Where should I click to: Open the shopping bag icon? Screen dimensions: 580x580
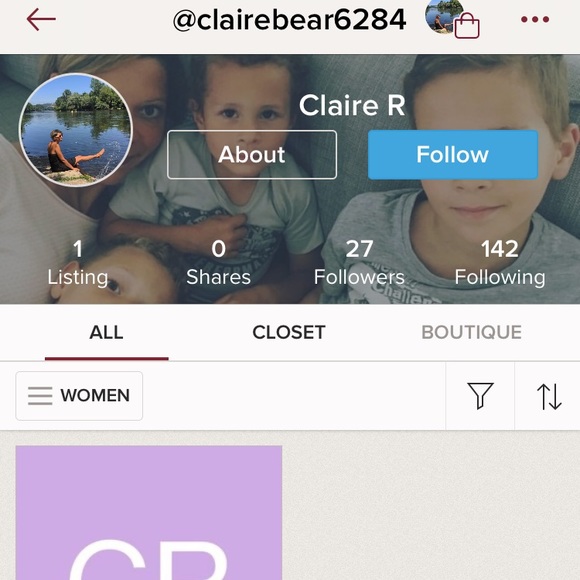[467, 26]
